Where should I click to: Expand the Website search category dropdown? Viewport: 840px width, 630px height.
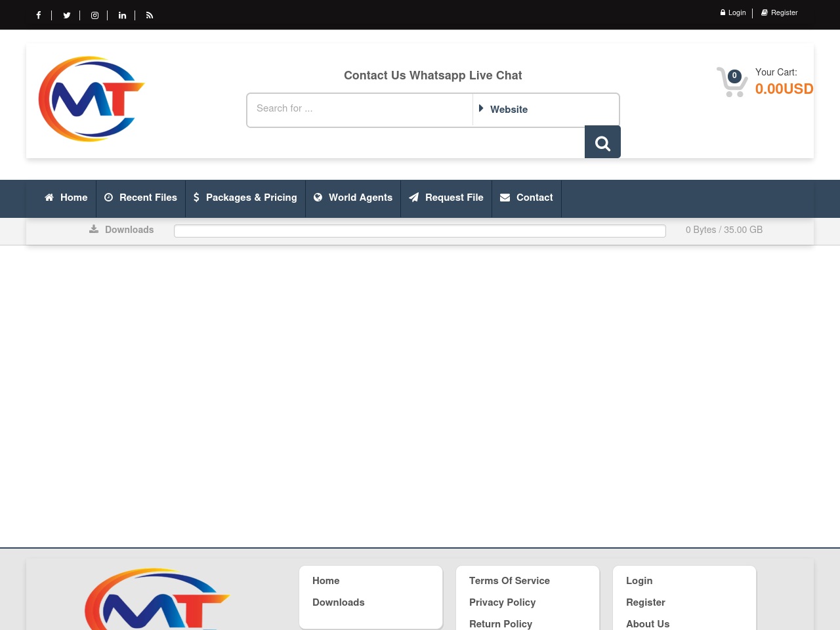point(546,110)
